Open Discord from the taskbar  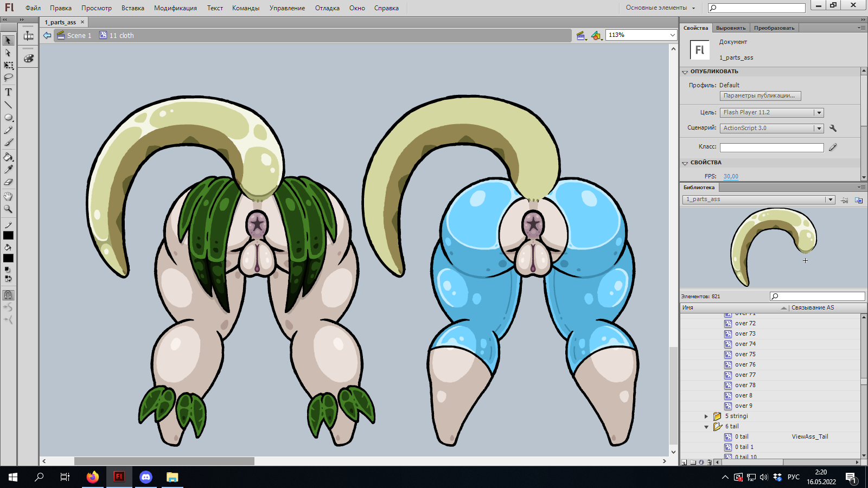pos(146,477)
